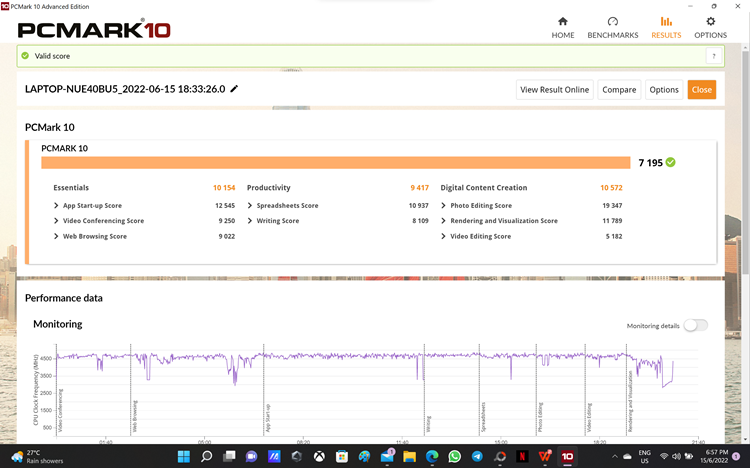Image resolution: width=750 pixels, height=468 pixels.
Task: Click the Photo Editing value 19 347
Action: (612, 205)
